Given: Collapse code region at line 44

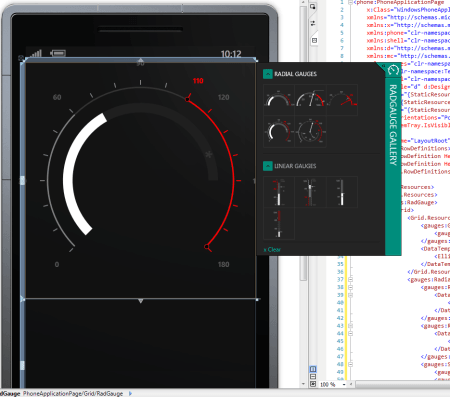Looking at the screenshot, I should tap(350, 333).
